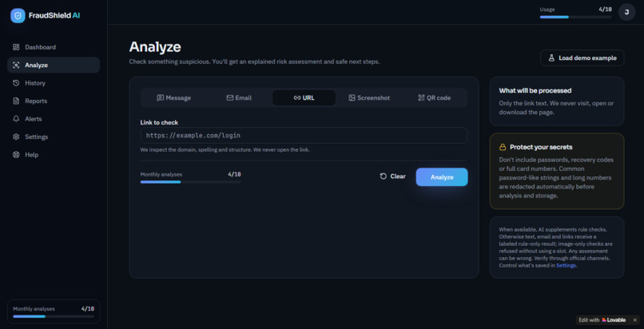Switch to the Screenshot tab
Screen dimensions: 644x329
point(369,98)
